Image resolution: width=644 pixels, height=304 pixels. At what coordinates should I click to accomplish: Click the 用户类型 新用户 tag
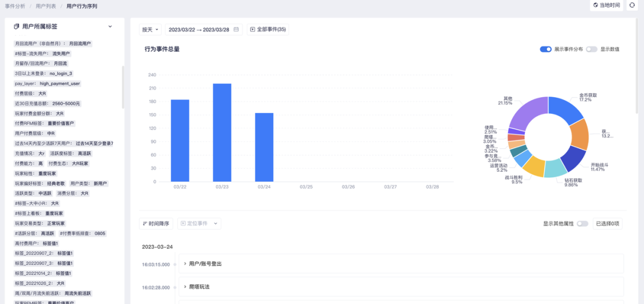click(x=89, y=183)
